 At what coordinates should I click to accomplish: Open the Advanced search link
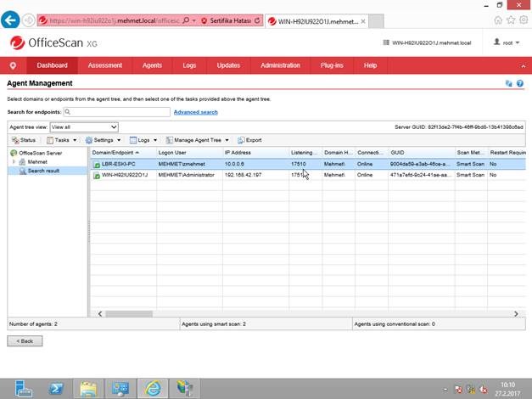pos(196,112)
